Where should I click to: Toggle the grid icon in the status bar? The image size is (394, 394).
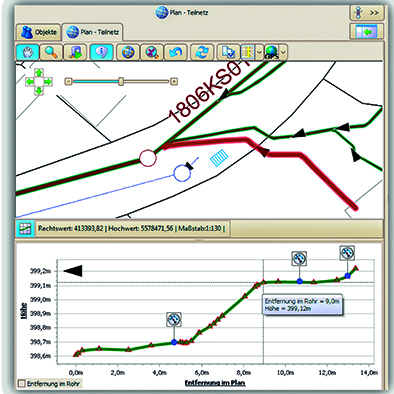(25, 229)
